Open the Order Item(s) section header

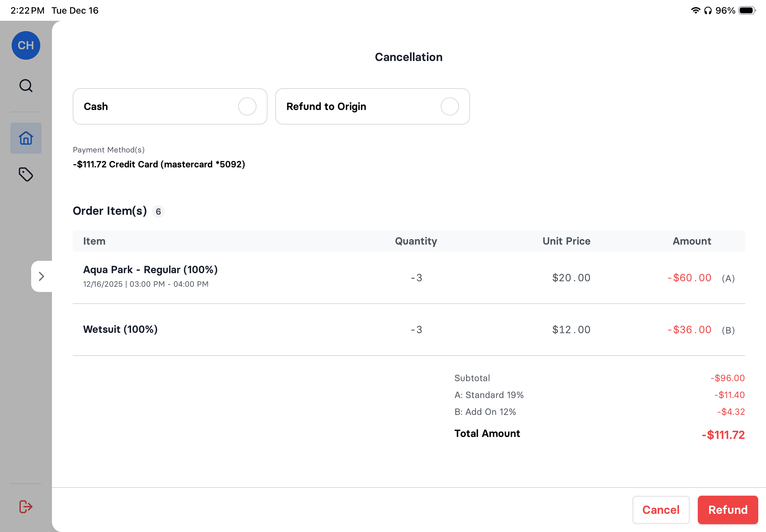coord(110,211)
